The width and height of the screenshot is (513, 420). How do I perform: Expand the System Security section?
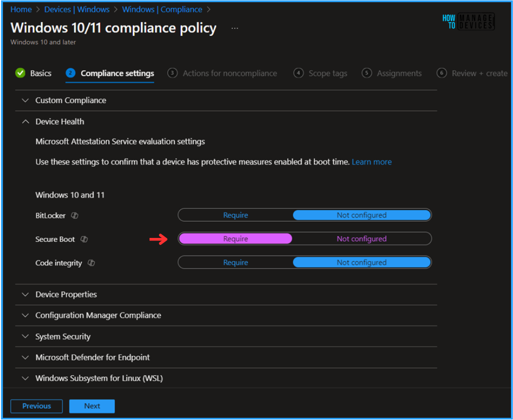[x=226, y=337]
